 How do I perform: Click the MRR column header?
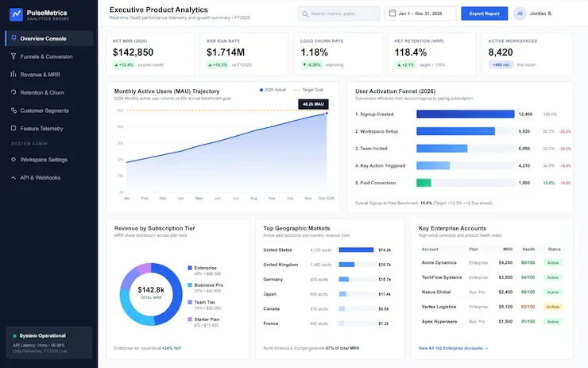508,249
